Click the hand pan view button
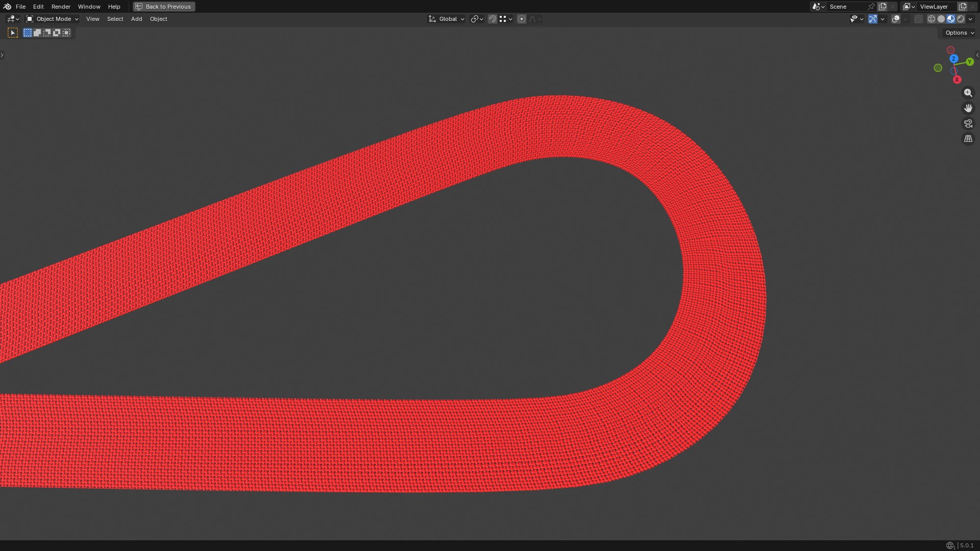Image resolution: width=980 pixels, height=551 pixels. point(968,108)
